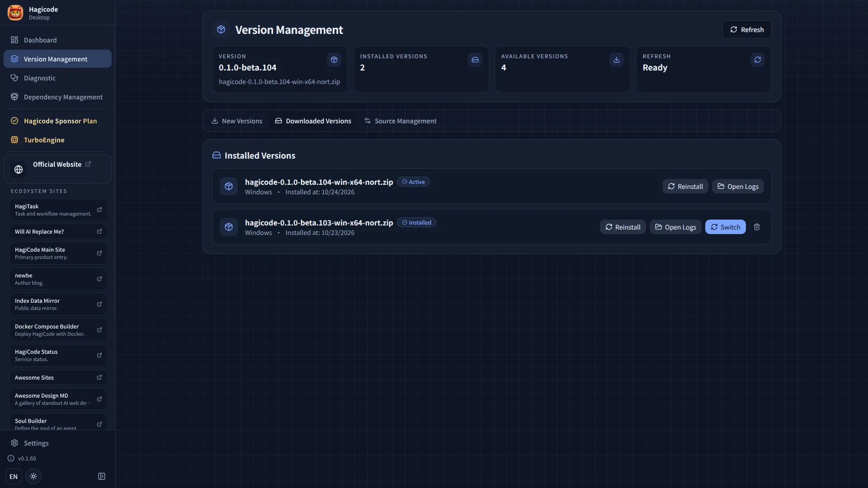This screenshot has height=488, width=868.
Task: Open HagiCode Main Site link
Action: 58,253
